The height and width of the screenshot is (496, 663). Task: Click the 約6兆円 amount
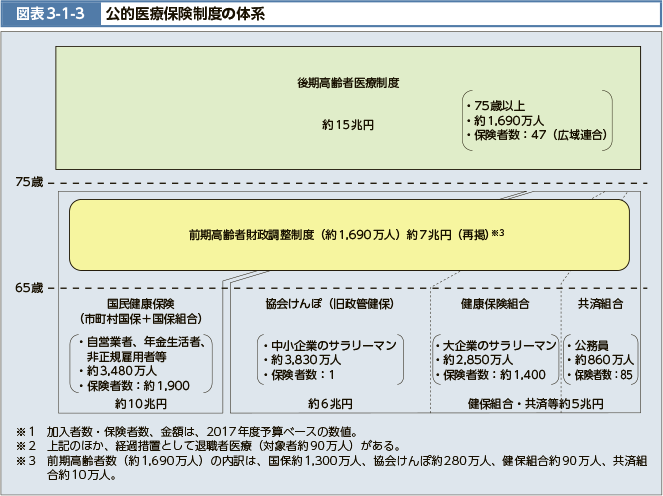pos(330,403)
